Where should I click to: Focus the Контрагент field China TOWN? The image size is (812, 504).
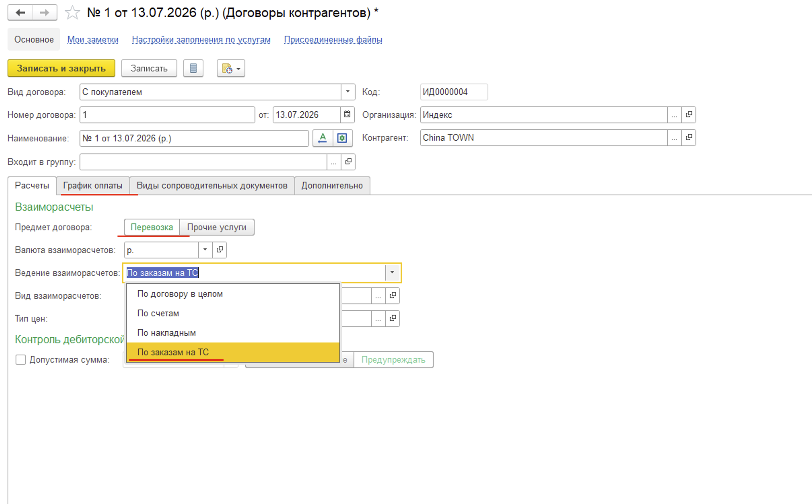pos(544,138)
